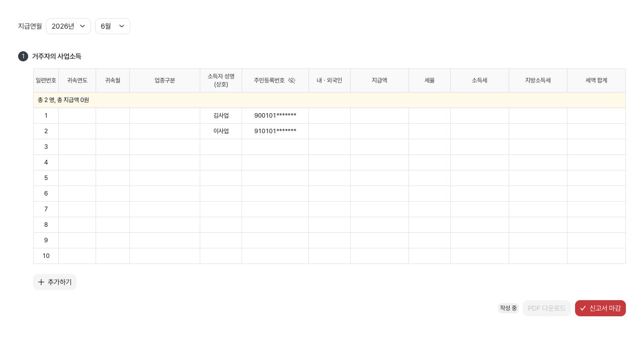
Task: Click the 세율 column header
Action: (430, 80)
